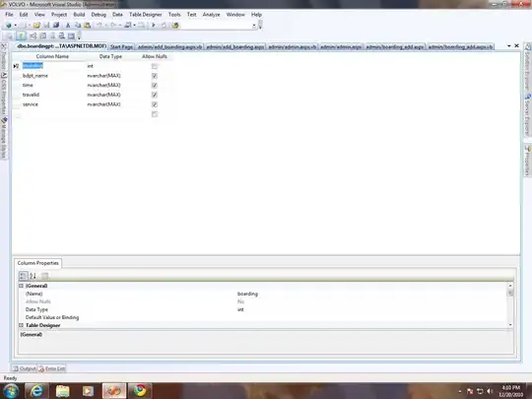
Task: Collapse the (General) properties section
Action: coord(21,286)
